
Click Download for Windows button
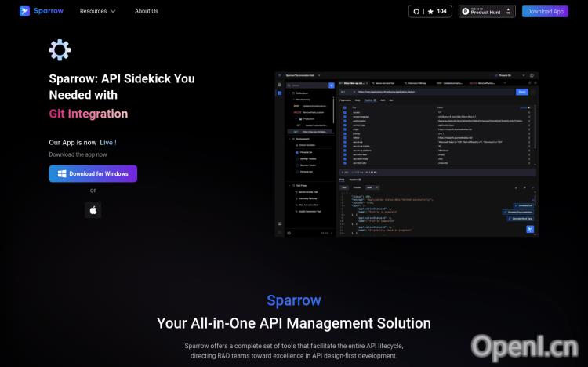pyautogui.click(x=93, y=173)
